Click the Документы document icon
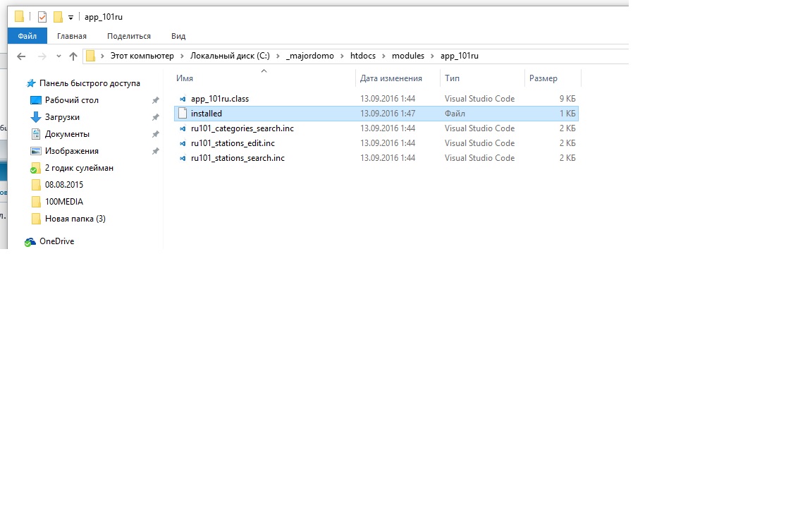Image resolution: width=812 pixels, height=508 pixels. point(36,134)
